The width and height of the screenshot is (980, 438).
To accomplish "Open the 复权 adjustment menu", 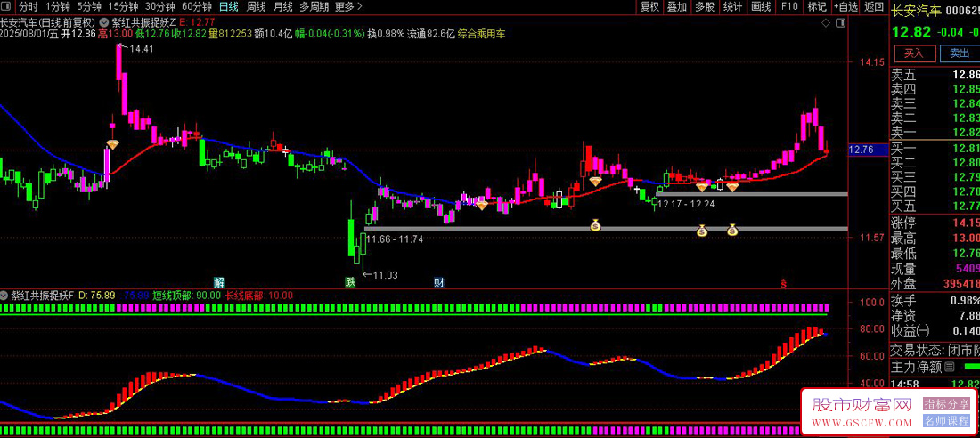I will 649,7.
